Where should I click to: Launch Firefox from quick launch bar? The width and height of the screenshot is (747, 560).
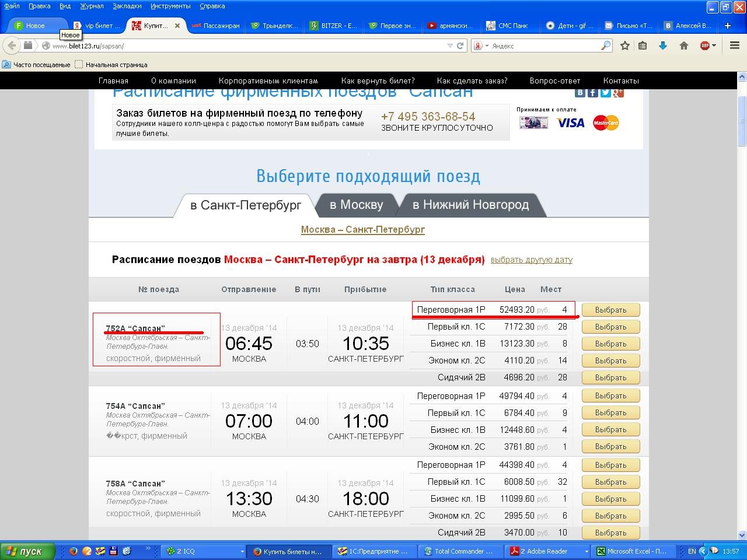coord(74,551)
